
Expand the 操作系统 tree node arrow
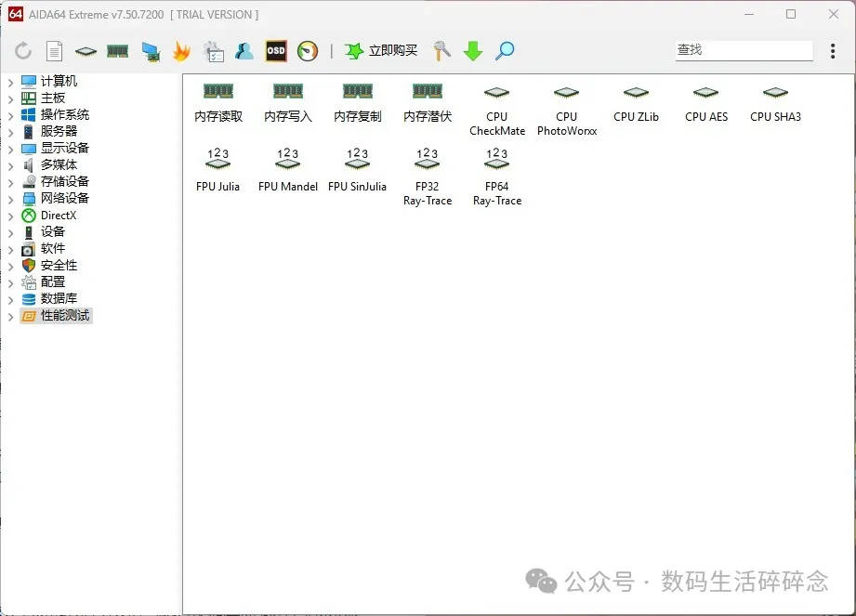pyautogui.click(x=10, y=115)
